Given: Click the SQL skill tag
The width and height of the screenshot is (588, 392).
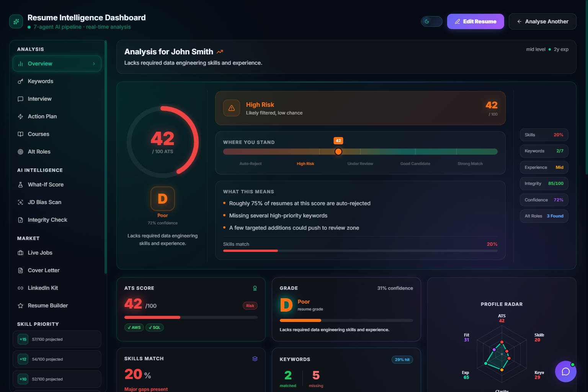Looking at the screenshot, I should click(155, 327).
